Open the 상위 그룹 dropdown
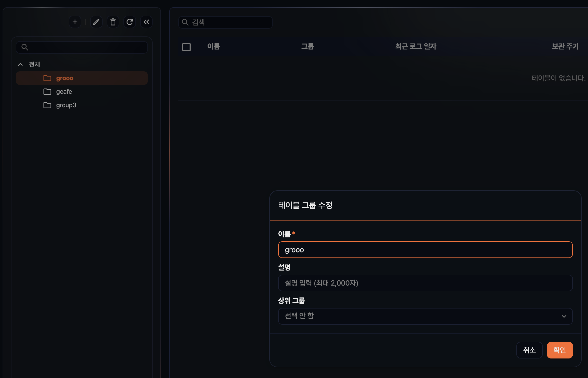Screen dimensions: 588x378 pyautogui.click(x=425, y=316)
